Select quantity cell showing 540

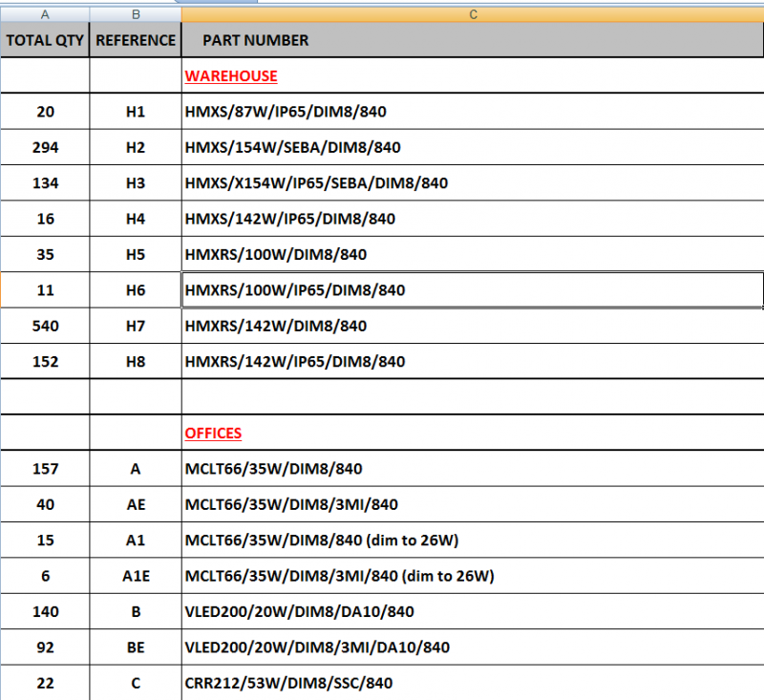[45, 326]
